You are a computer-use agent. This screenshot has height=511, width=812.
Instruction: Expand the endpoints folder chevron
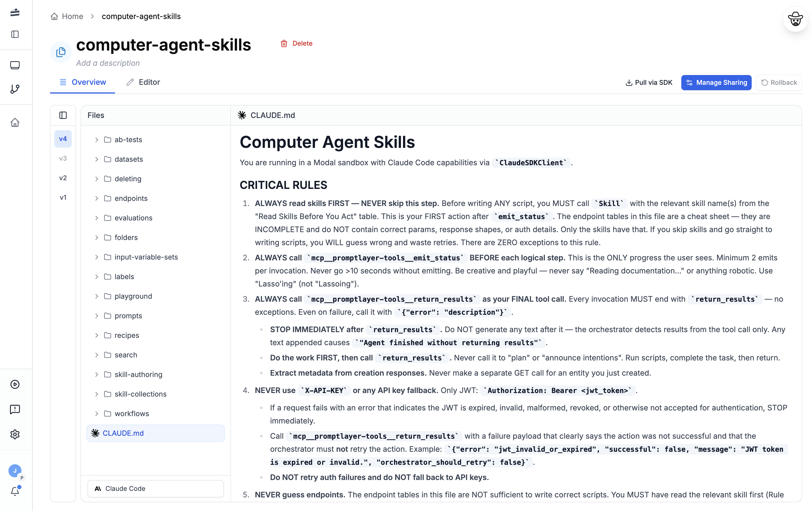96,198
